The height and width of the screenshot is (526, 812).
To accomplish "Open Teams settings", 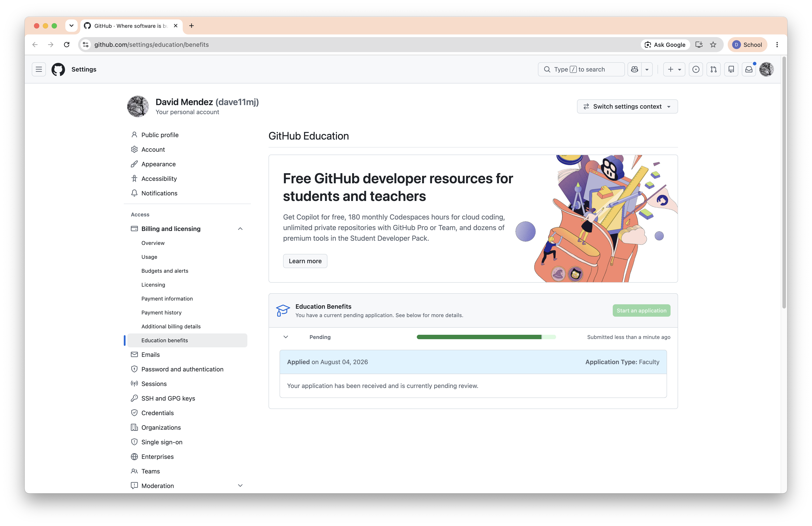I will coord(187,471).
